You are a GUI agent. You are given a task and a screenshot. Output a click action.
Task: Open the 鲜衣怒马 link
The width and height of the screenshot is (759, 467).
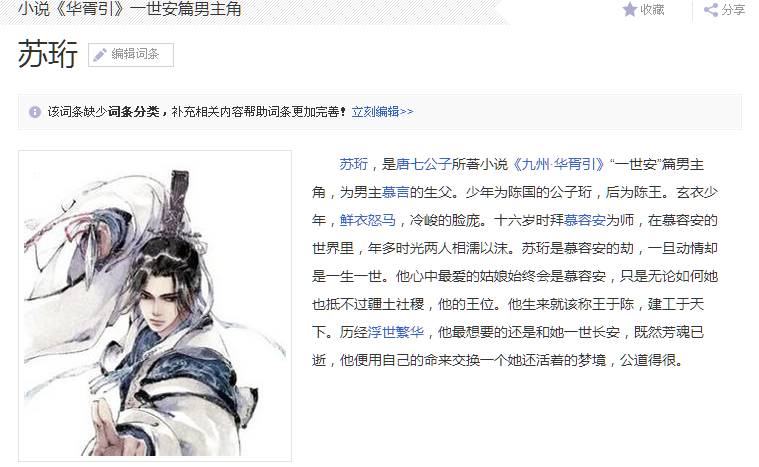367,221
